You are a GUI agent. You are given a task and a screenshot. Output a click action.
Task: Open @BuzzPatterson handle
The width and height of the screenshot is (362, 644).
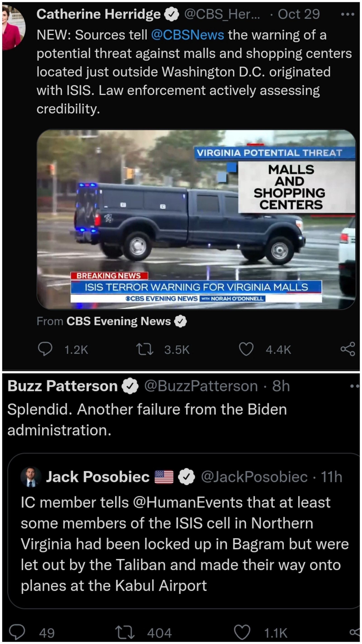(x=201, y=386)
